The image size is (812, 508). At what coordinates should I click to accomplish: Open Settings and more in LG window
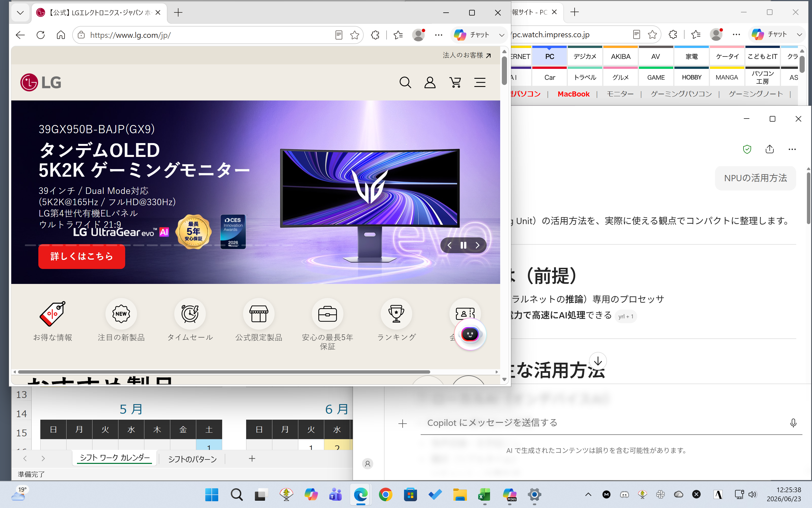click(438, 35)
